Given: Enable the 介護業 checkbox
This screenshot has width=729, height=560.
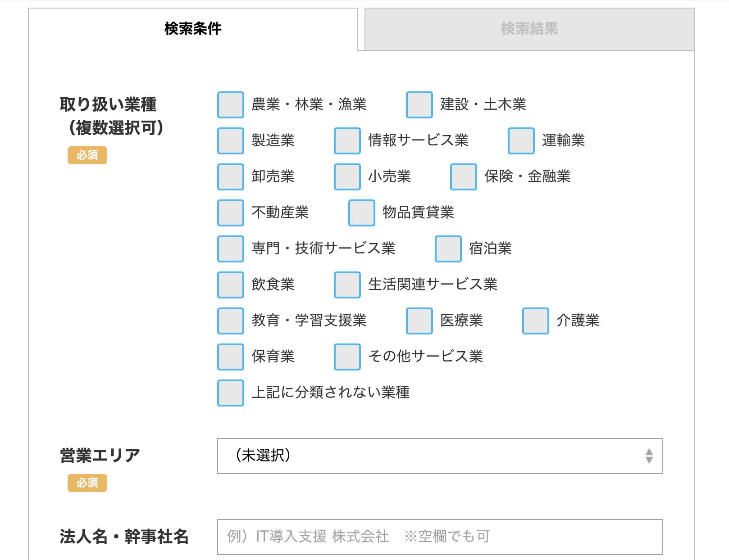Looking at the screenshot, I should point(536,321).
